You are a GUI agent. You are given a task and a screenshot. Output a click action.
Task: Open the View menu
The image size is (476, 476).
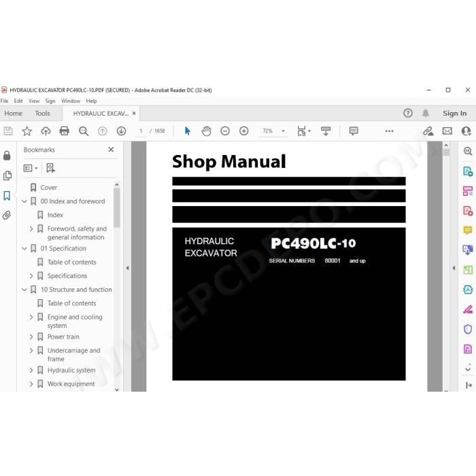(x=34, y=101)
